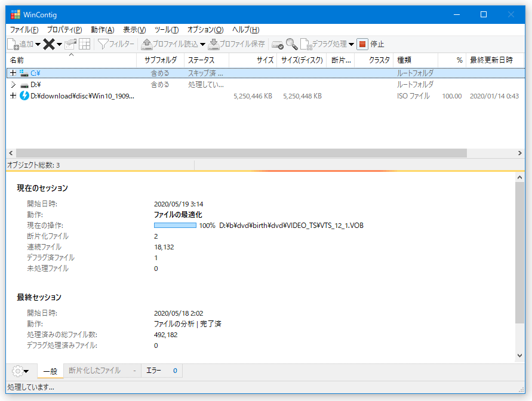
Task: Click the 処理してい… status cell for D:¥
Action: coord(205,85)
